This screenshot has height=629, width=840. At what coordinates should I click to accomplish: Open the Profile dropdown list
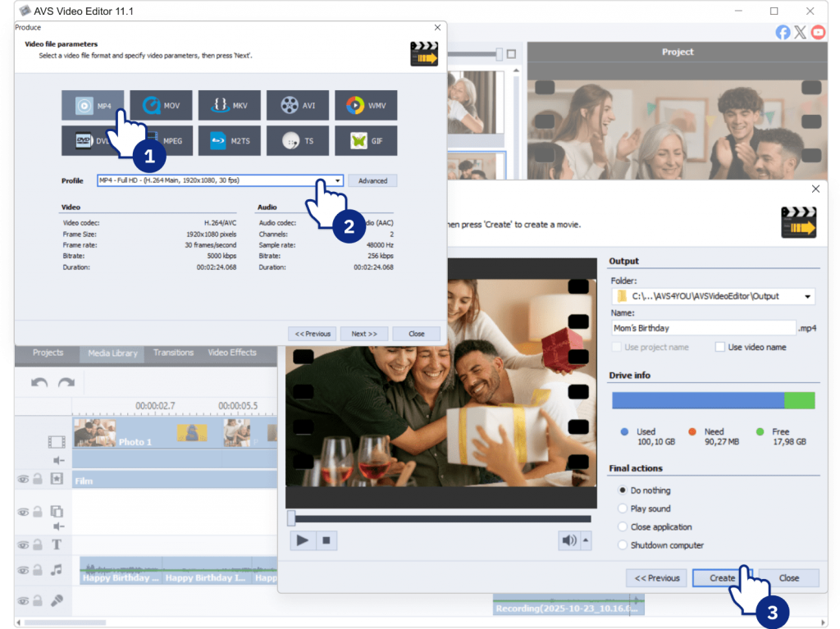coord(337,180)
